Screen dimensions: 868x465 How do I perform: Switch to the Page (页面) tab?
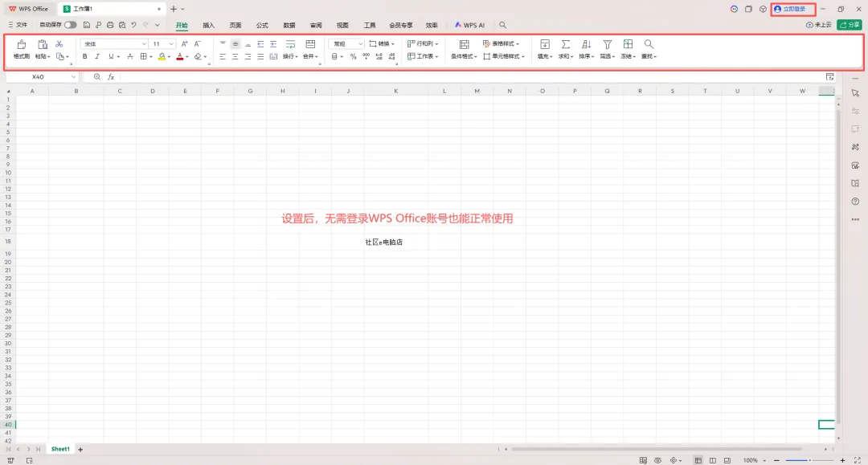[x=235, y=25]
